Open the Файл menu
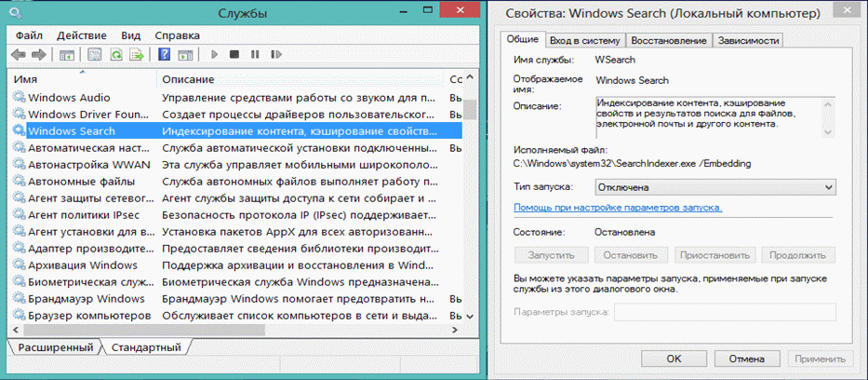 (30, 35)
